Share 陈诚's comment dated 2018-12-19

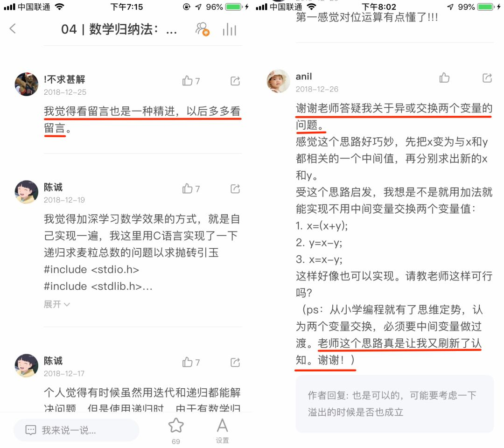[x=235, y=189]
